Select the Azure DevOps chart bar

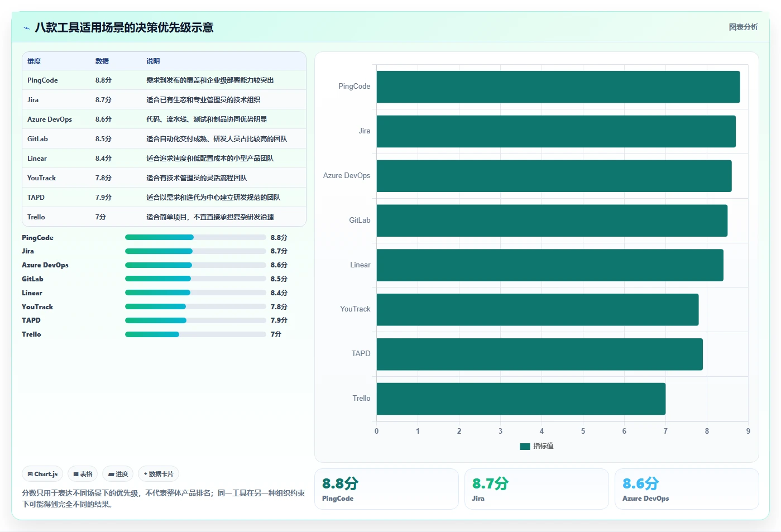click(x=554, y=176)
